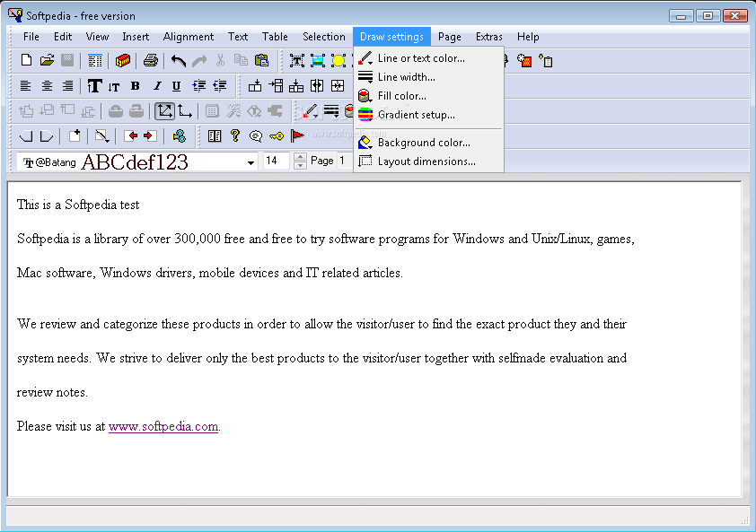Paste from clipboard using the paste icon

(261, 60)
